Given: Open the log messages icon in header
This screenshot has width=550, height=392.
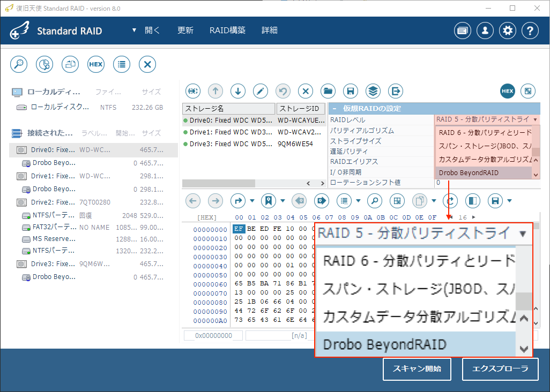Looking at the screenshot, I should coord(462,31).
